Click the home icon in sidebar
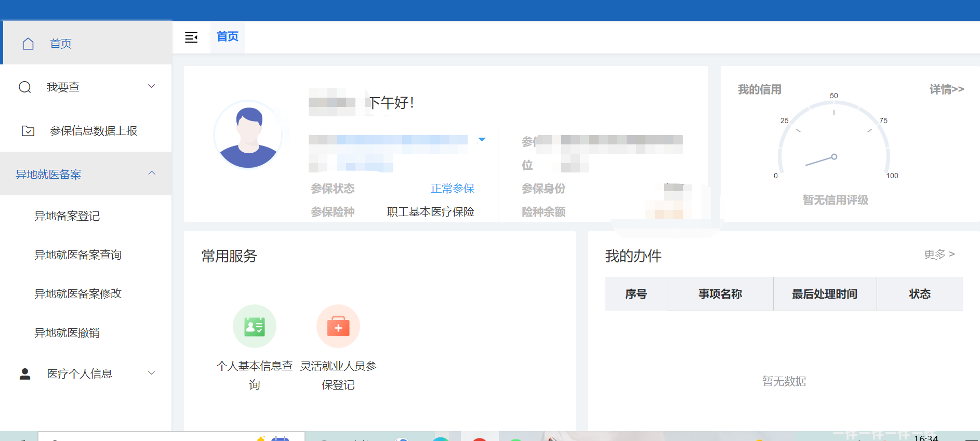The height and width of the screenshot is (441, 980). pos(28,44)
